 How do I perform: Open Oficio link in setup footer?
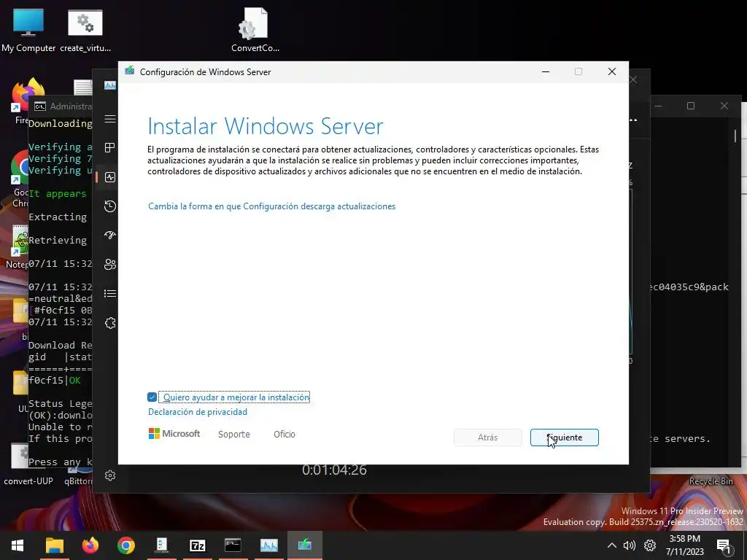point(285,435)
